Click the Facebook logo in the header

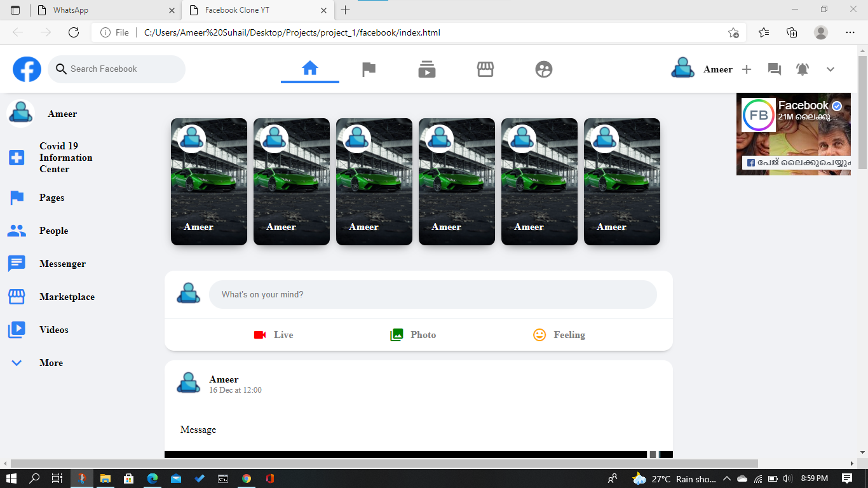[x=27, y=69]
